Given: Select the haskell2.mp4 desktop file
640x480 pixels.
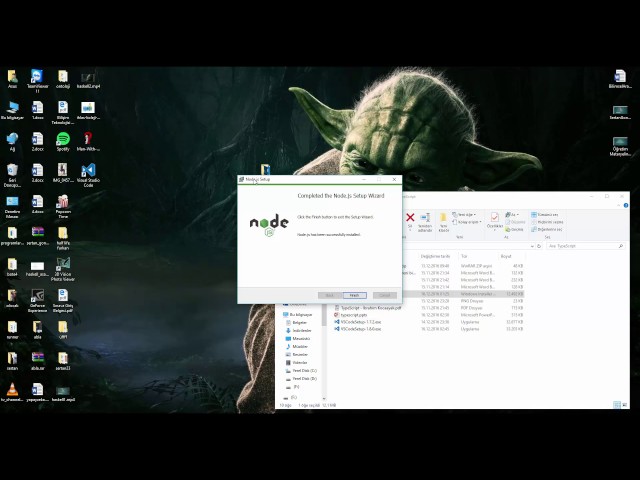Looking at the screenshot, I should (88, 79).
